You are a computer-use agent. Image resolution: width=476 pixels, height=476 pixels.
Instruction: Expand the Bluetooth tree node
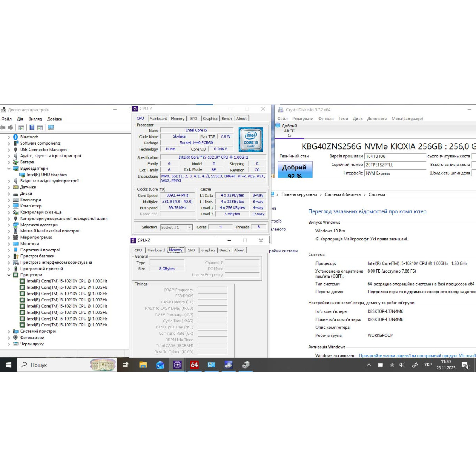[x=9, y=137]
